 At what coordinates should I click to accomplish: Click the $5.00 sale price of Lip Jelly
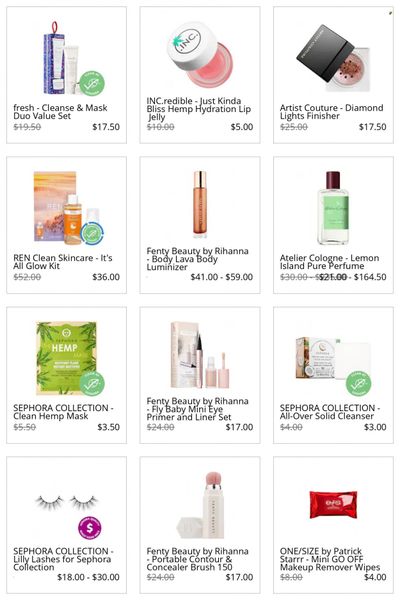[242, 127]
